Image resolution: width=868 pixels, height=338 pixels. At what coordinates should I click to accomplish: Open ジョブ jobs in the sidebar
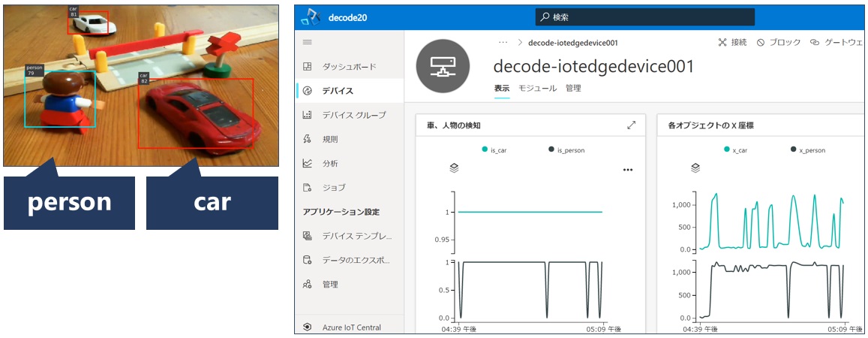[350, 187]
